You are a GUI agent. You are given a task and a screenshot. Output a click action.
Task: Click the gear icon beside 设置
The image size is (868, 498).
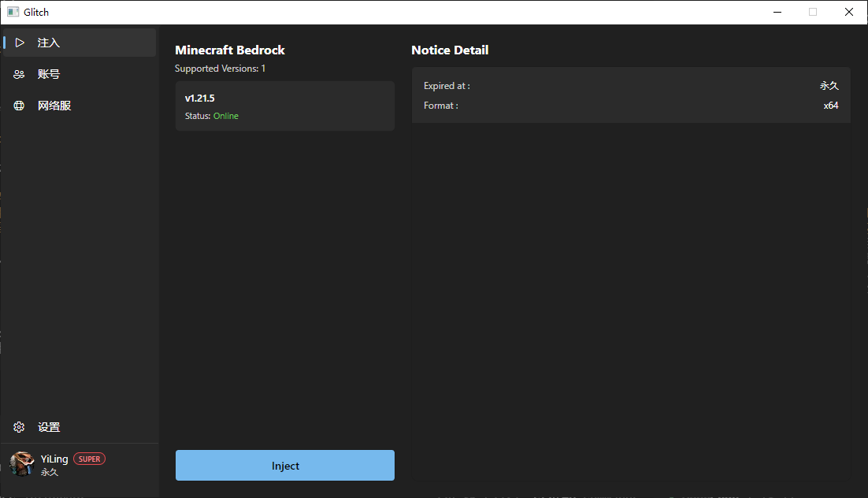tap(19, 427)
